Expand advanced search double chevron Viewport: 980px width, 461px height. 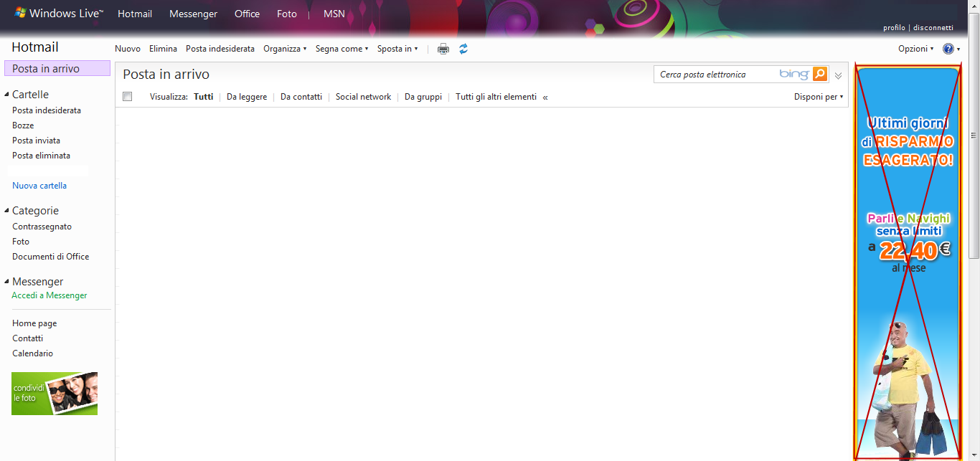838,75
